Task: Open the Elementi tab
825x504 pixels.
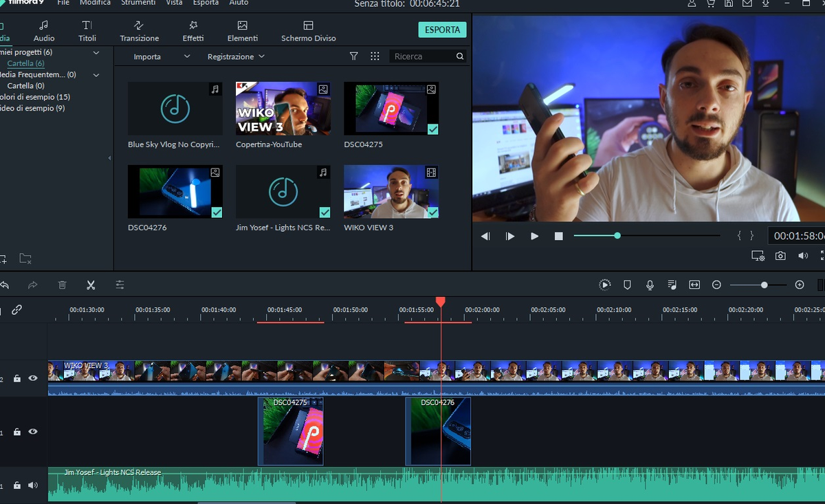Action: [243, 31]
